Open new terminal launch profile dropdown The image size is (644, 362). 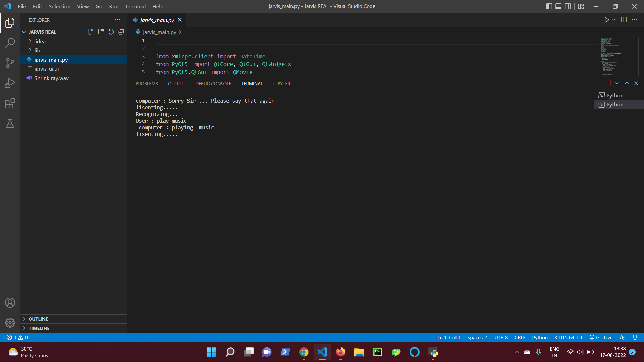pyautogui.click(x=617, y=83)
